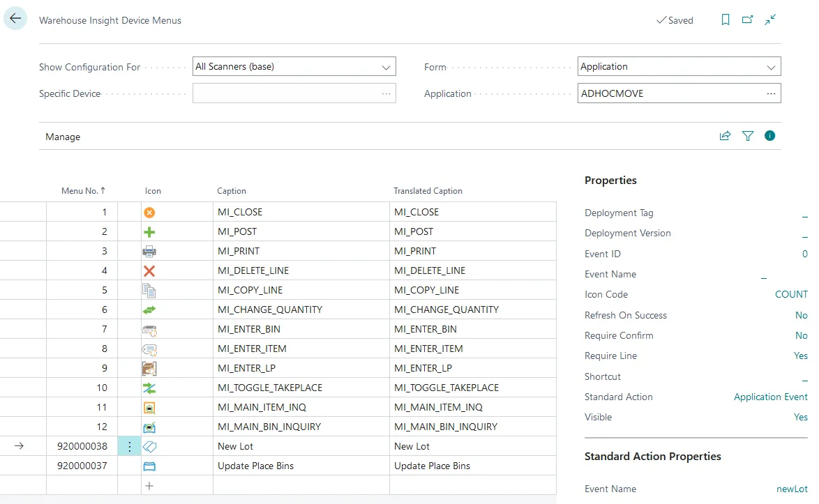The image size is (819, 504).
Task: Click the bookmark icon in header
Action: click(726, 20)
